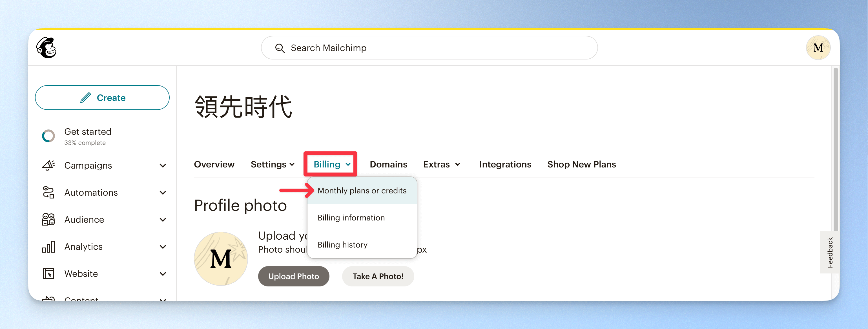Switch to the Overview tab

click(x=214, y=164)
